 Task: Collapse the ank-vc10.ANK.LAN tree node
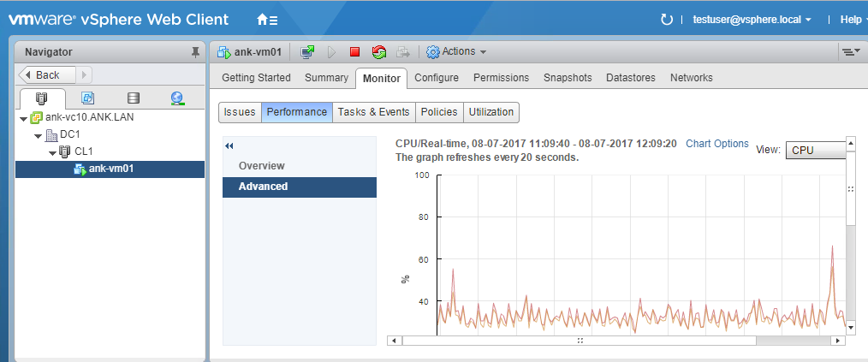(x=23, y=118)
